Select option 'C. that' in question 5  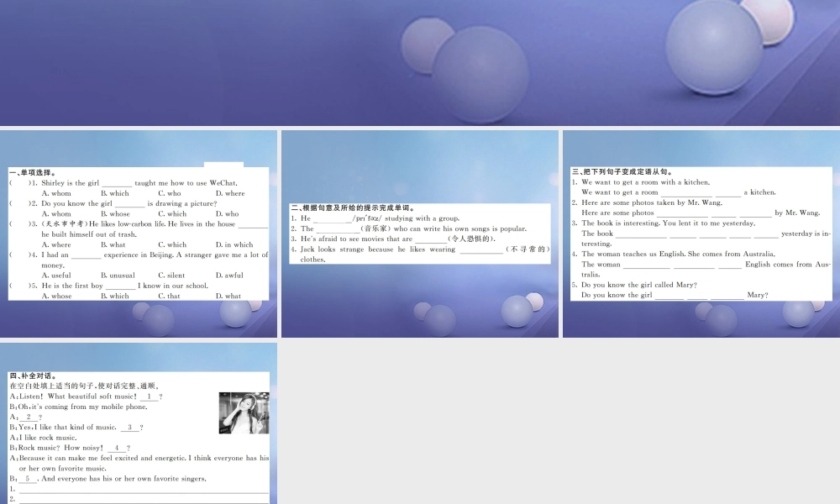point(169,296)
